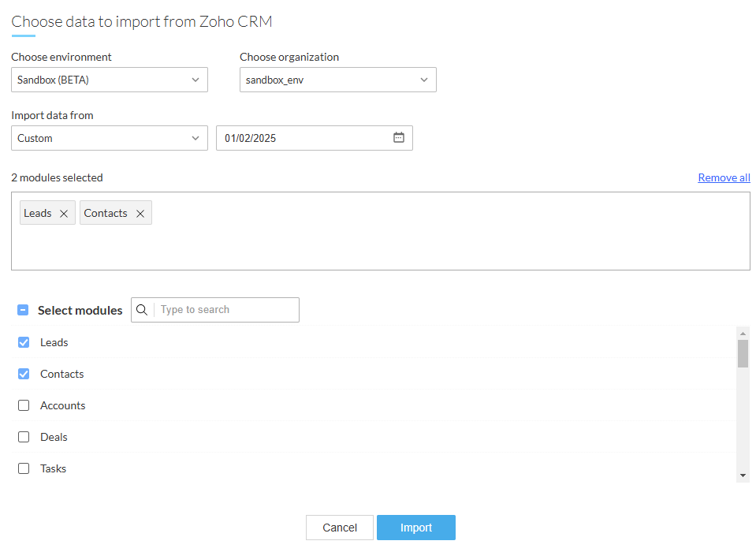Image resolution: width=756 pixels, height=552 pixels.
Task: Remove the Leads tag with X
Action: tap(64, 214)
